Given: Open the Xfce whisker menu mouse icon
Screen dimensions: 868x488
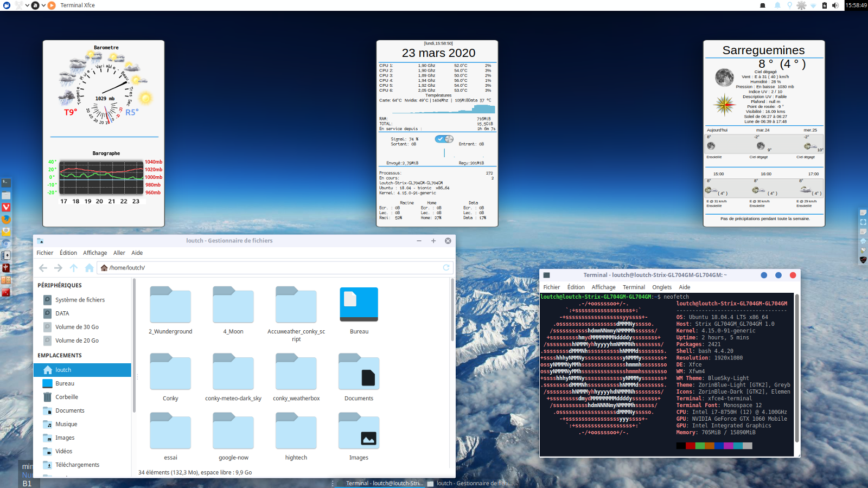Looking at the screenshot, I should [7, 5].
